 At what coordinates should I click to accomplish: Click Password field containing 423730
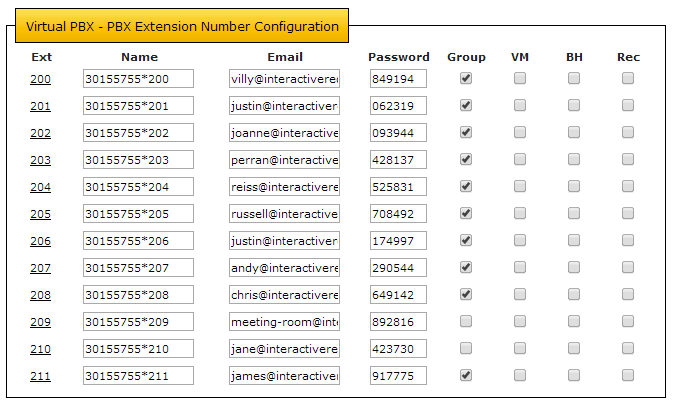(x=399, y=349)
